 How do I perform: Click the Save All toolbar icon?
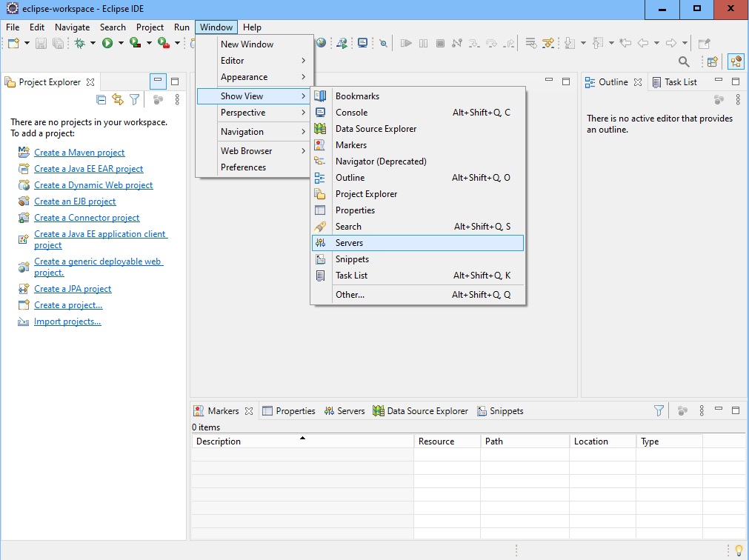coord(58,44)
